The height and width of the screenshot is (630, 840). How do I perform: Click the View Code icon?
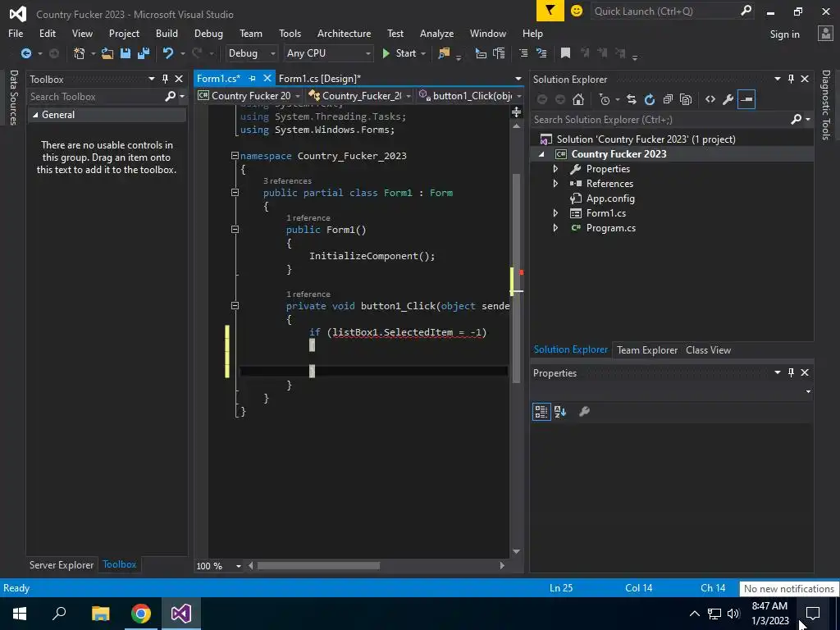pyautogui.click(x=710, y=99)
